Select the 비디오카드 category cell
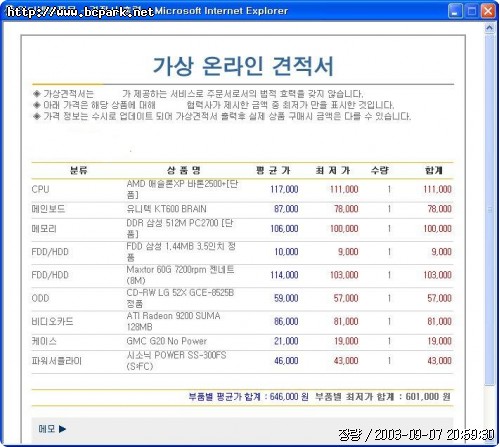Image resolution: width=500 pixels, height=447 pixels. coord(52,321)
